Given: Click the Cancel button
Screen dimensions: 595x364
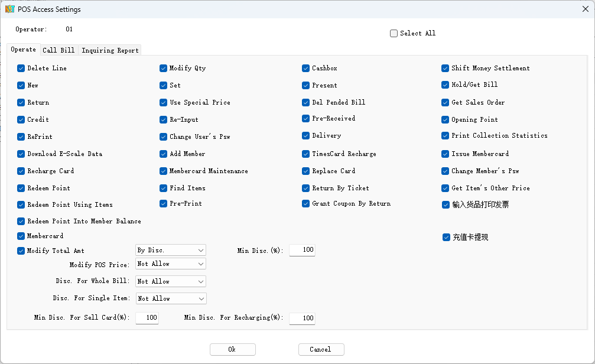Looking at the screenshot, I should [321, 349].
